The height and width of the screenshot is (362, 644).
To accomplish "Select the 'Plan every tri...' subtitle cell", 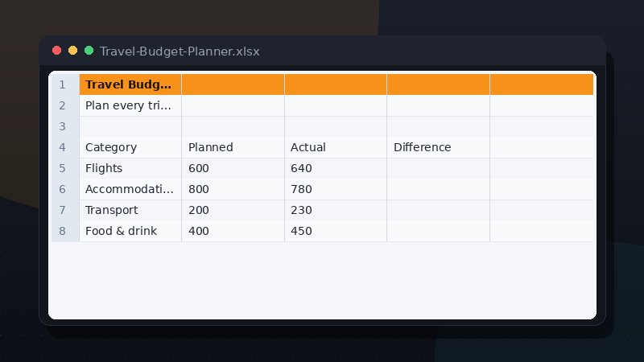I will point(130,105).
